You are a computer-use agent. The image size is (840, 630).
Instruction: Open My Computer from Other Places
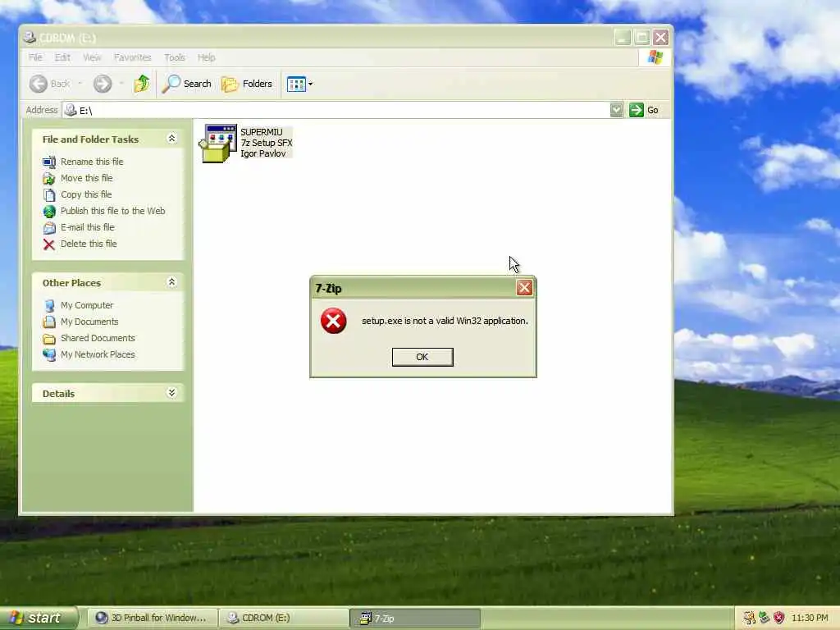click(x=87, y=305)
